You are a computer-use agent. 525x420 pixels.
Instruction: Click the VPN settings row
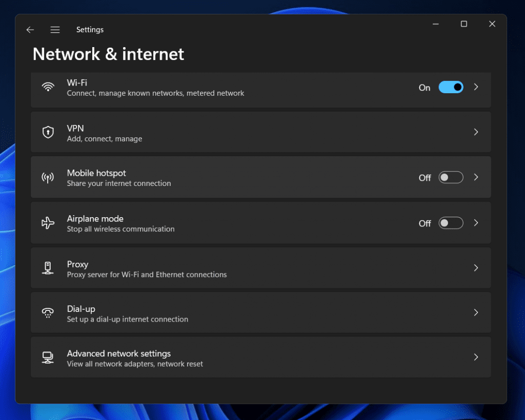(x=256, y=132)
